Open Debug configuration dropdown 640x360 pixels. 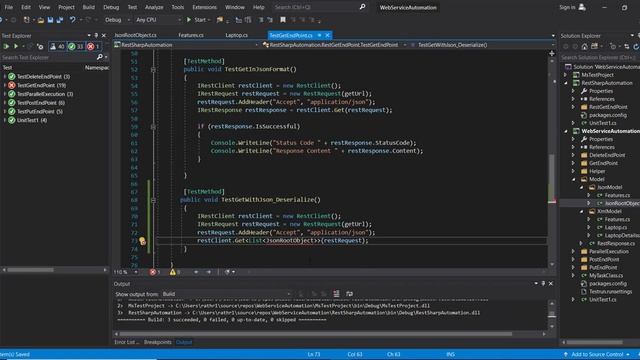[x=117, y=20]
